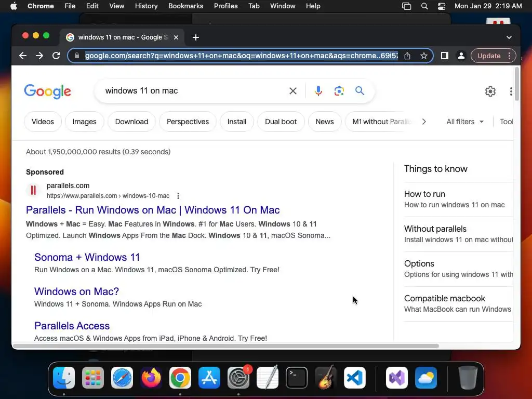Filter results by Images
The height and width of the screenshot is (399, 532).
click(84, 122)
